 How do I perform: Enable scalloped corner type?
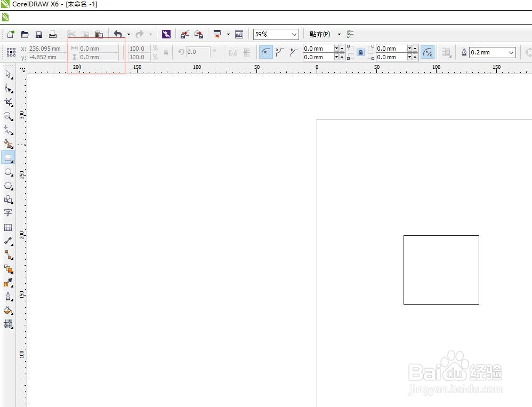tap(280, 52)
